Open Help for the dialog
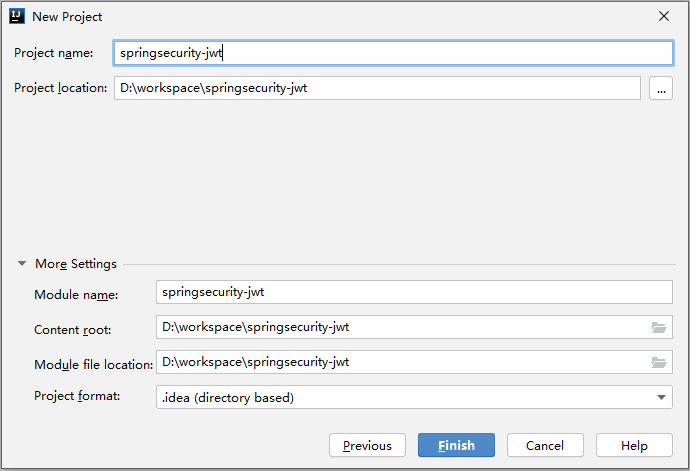This screenshot has height=471, width=690. click(634, 445)
